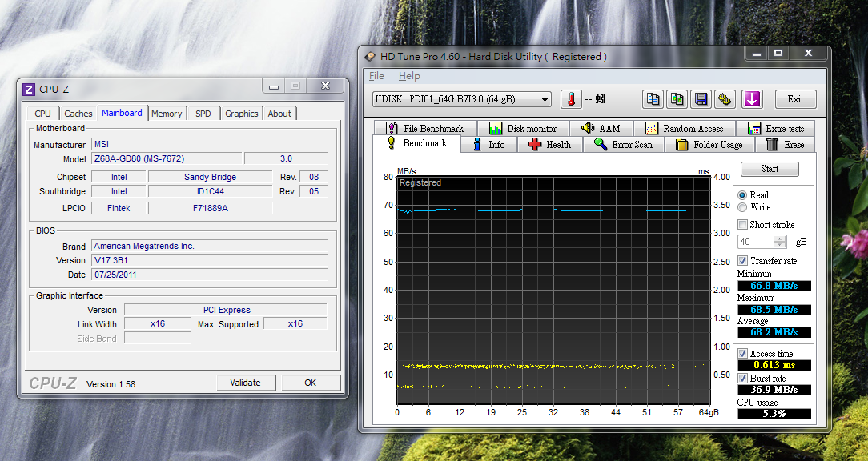This screenshot has width=868, height=461.
Task: Click the short stroke size stepper
Action: (x=780, y=242)
